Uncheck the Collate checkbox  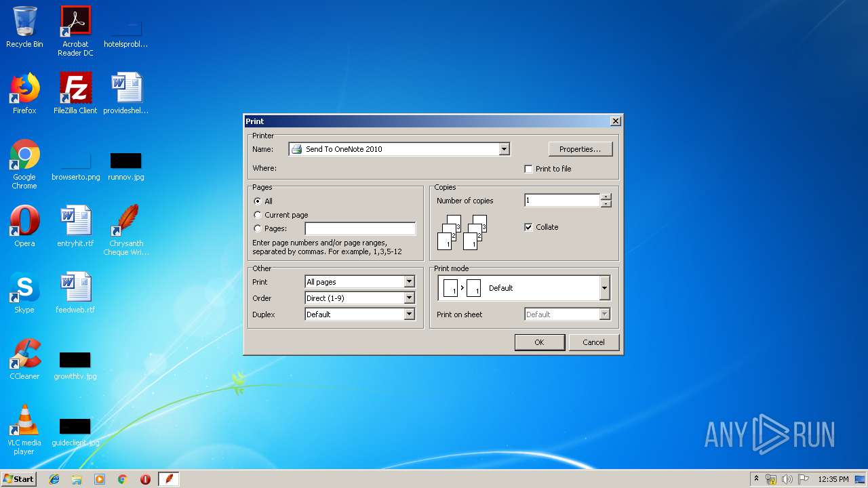529,227
